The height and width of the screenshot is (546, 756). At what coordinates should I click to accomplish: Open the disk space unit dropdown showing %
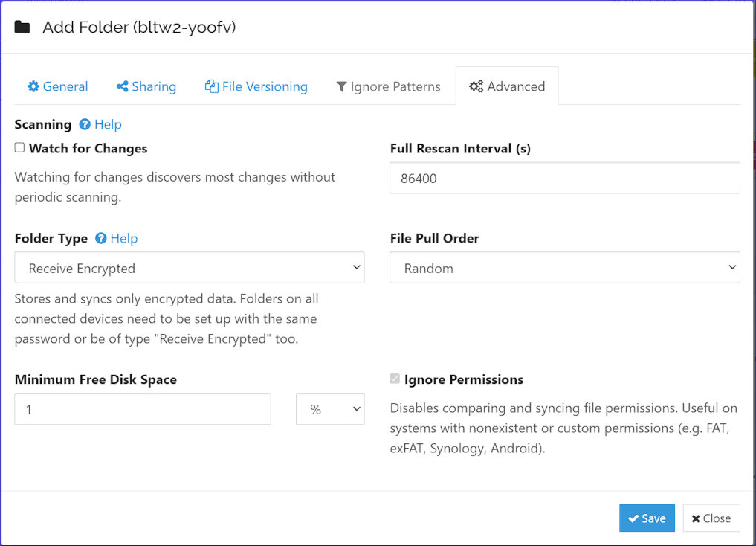(330, 408)
